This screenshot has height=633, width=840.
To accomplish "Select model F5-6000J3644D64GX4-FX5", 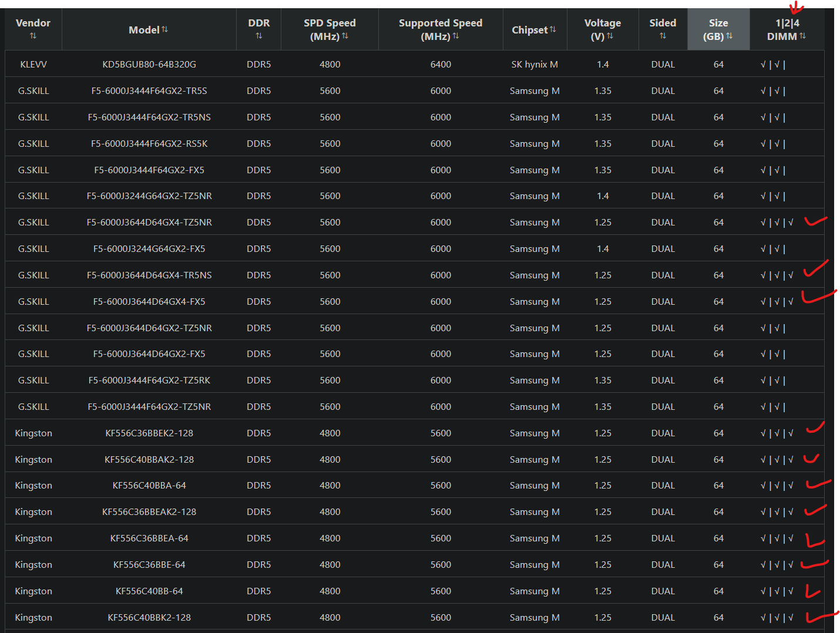I will [149, 302].
